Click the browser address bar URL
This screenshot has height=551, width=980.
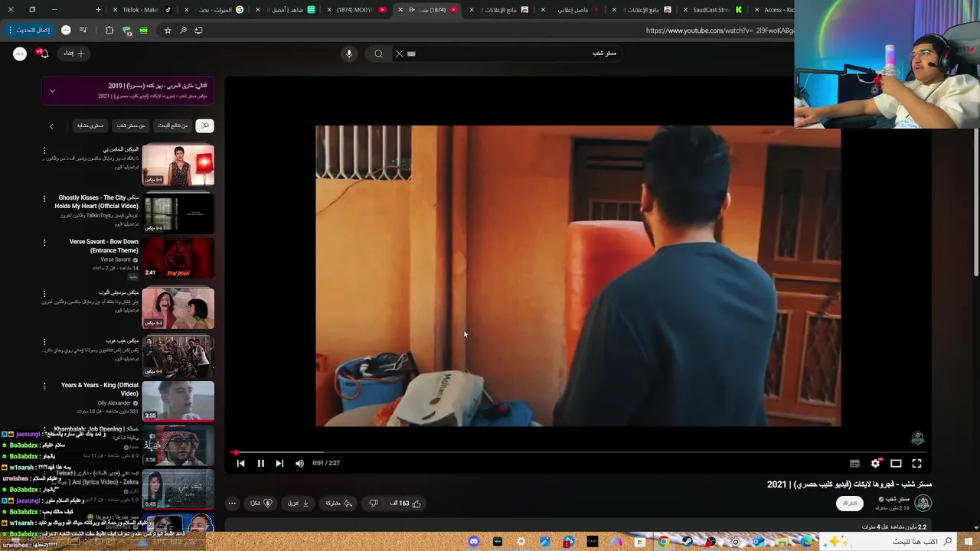pyautogui.click(x=720, y=31)
